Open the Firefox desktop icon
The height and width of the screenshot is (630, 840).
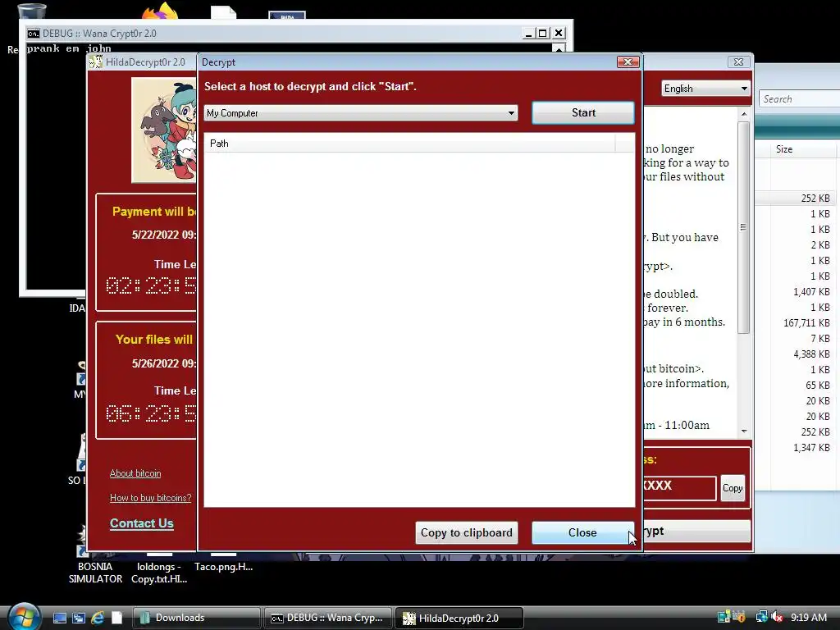point(161,11)
